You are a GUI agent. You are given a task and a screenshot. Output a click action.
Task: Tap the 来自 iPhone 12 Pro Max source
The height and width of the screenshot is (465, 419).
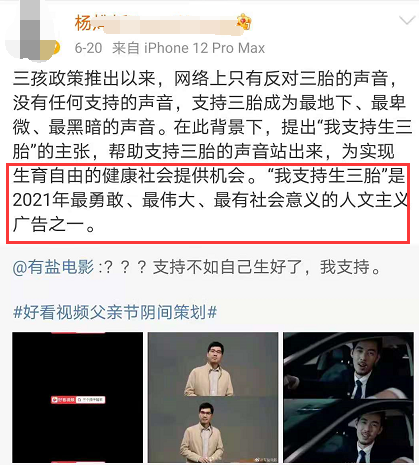(x=189, y=48)
